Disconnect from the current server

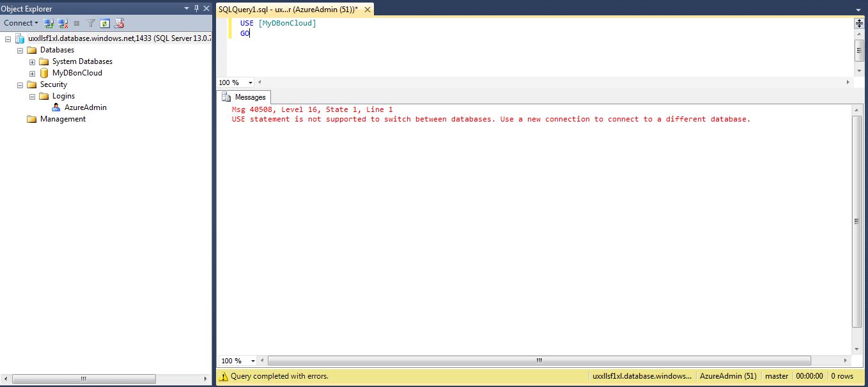(x=63, y=23)
